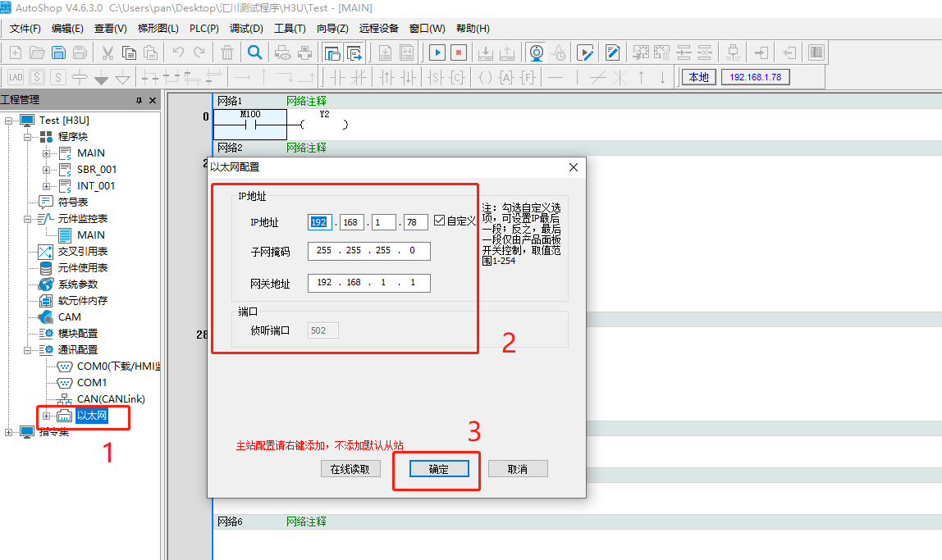Insert a coil output icon
Image resolution: width=942 pixels, height=560 pixels.
(x=486, y=77)
